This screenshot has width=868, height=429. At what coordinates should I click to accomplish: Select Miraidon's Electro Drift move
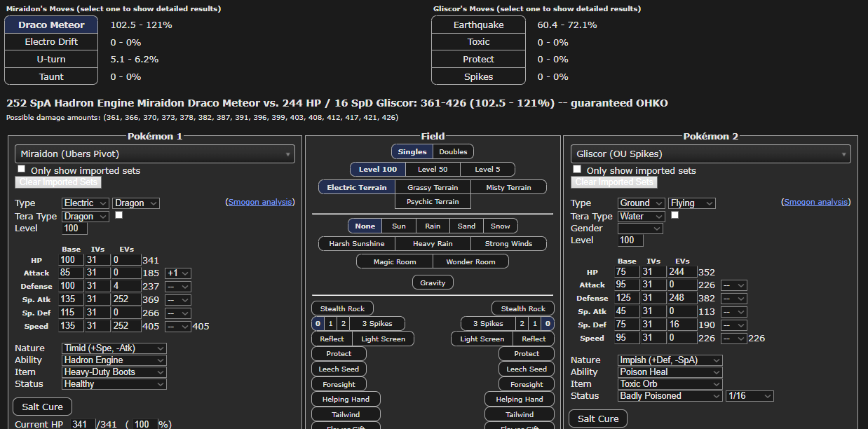pos(51,42)
